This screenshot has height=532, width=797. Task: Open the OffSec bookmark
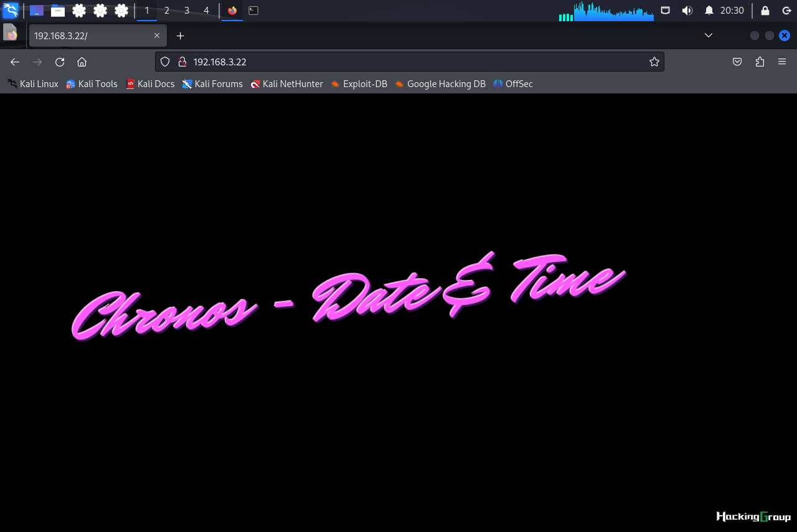click(513, 84)
